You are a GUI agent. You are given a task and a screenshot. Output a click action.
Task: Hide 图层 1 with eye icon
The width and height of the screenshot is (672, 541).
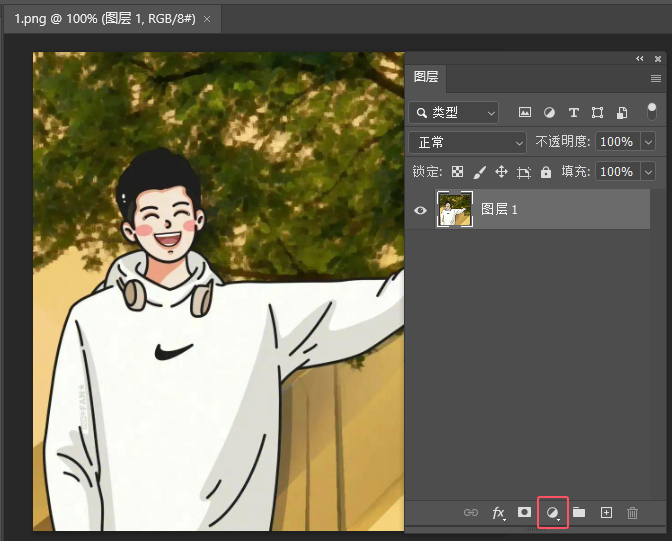(421, 210)
